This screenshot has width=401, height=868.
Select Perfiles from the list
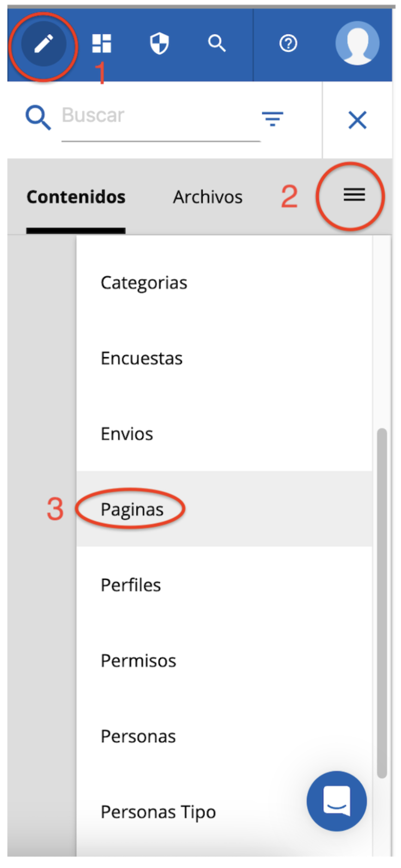click(x=131, y=585)
